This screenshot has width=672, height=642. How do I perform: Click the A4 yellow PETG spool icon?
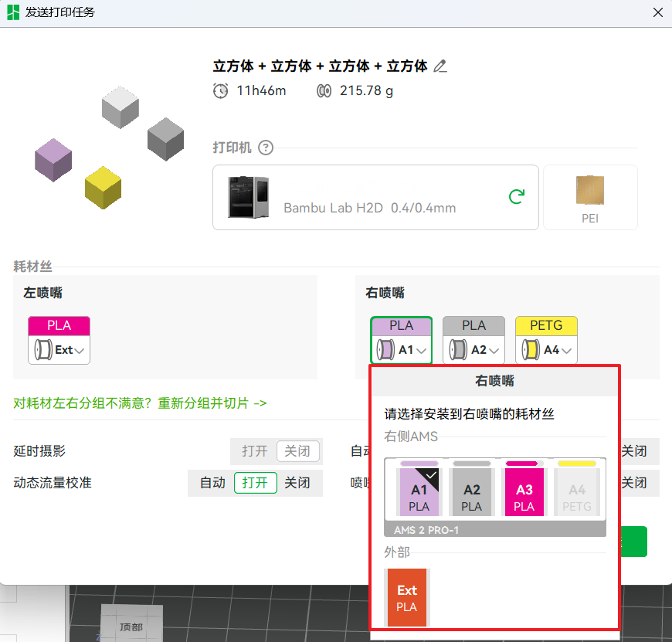(x=531, y=350)
